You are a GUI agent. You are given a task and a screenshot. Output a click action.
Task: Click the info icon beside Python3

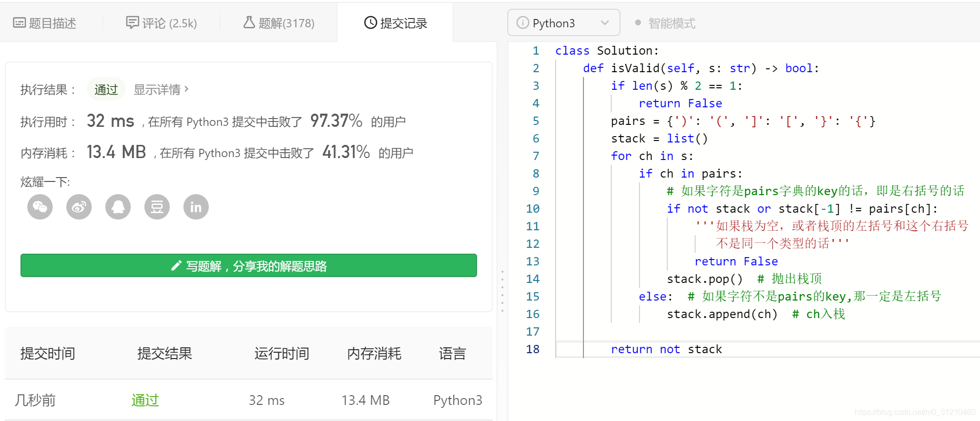pyautogui.click(x=522, y=23)
